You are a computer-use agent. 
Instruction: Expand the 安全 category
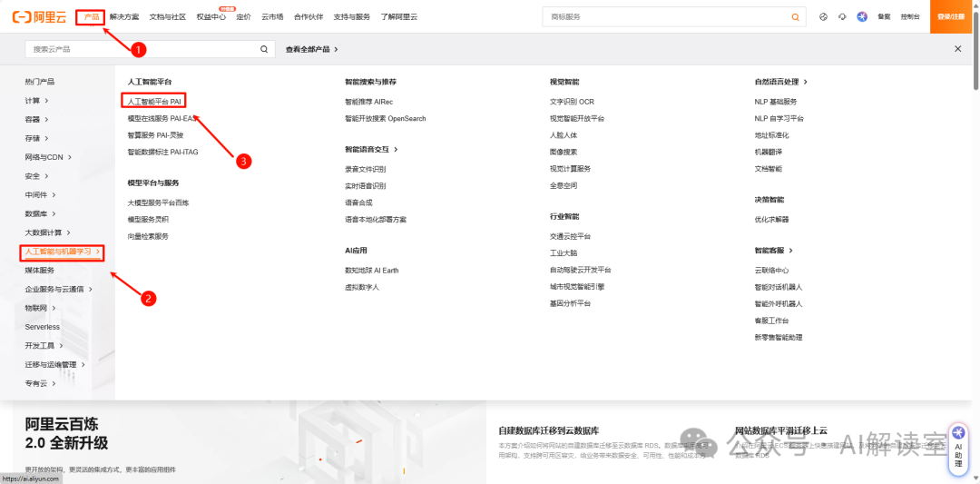[37, 176]
